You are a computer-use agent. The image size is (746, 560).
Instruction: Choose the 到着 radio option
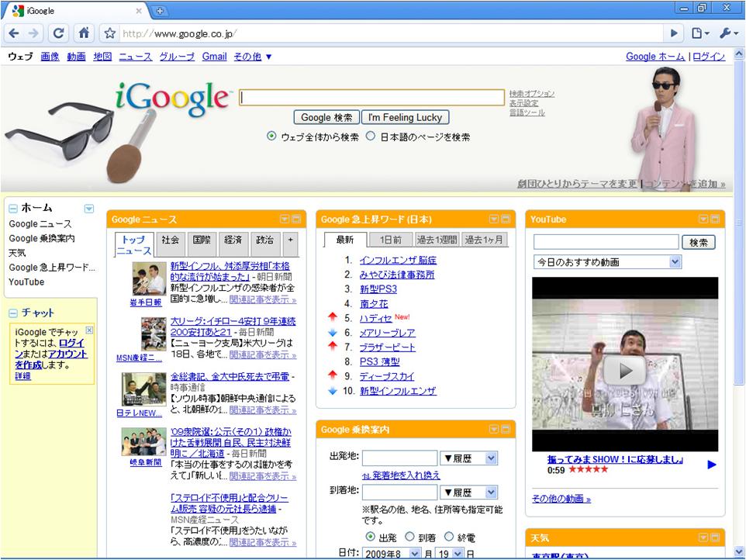pyautogui.click(x=409, y=537)
